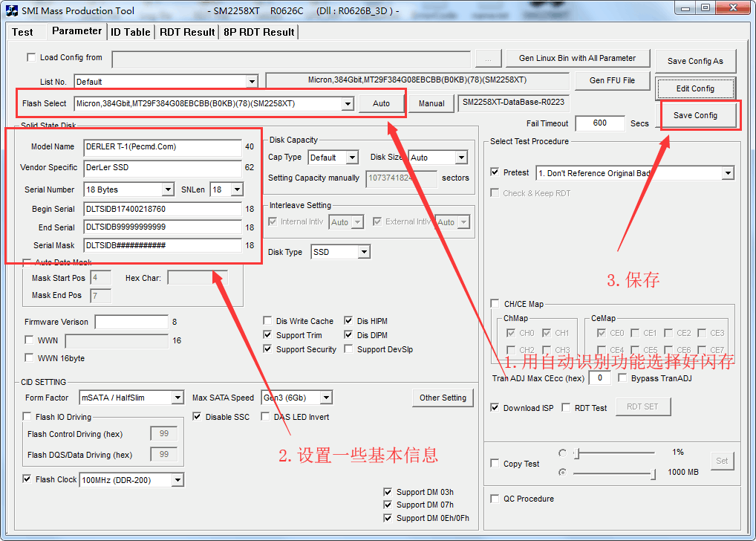The image size is (756, 541).
Task: Click the Other Setting button
Action: point(443,398)
